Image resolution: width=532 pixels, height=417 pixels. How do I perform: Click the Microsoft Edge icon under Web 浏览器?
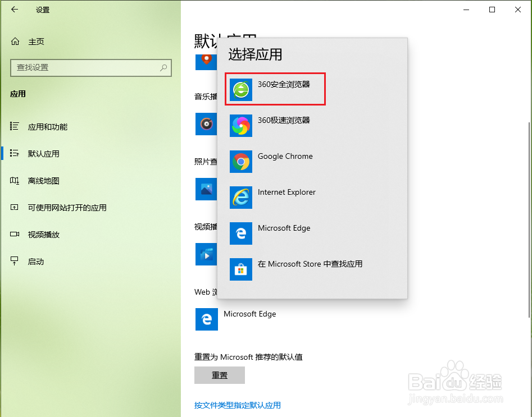pos(206,319)
